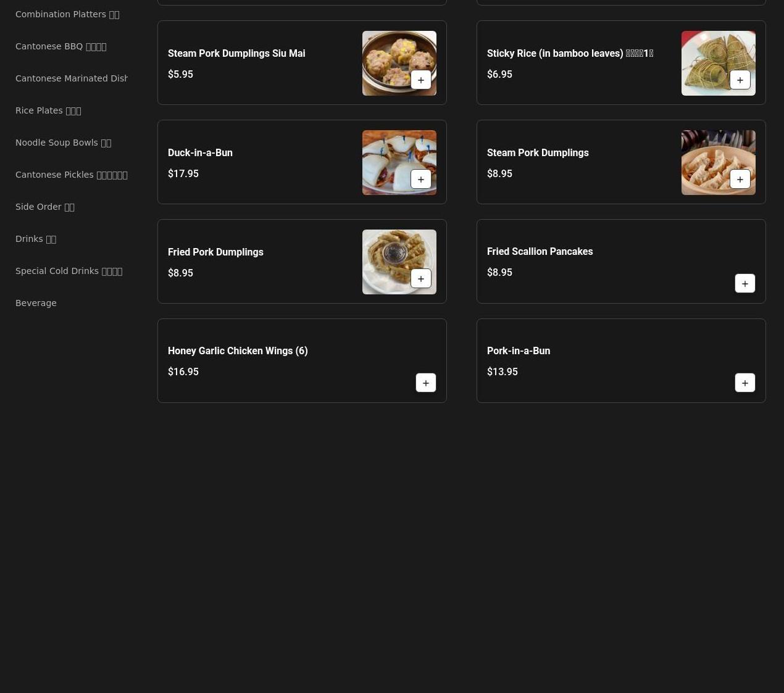Image resolution: width=784 pixels, height=693 pixels.
Task: Add Duck-in-a-Bun with plus button
Action: [x=421, y=179]
